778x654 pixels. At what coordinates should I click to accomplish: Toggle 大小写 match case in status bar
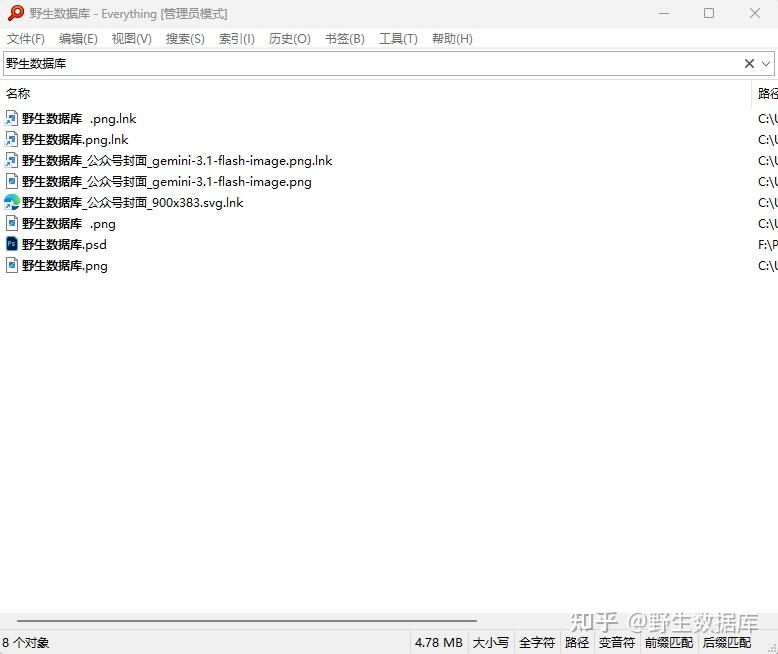pos(491,643)
